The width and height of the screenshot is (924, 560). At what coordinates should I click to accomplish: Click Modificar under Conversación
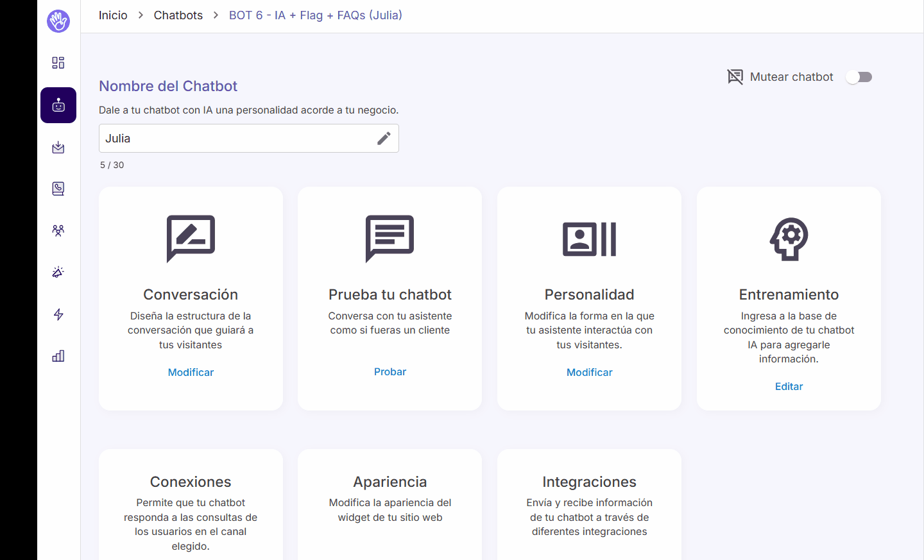[x=191, y=372]
